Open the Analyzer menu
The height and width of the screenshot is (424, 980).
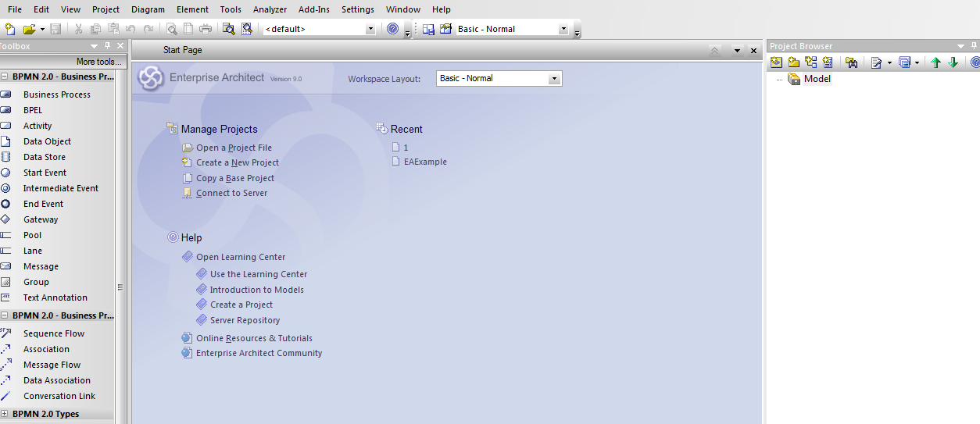click(270, 9)
